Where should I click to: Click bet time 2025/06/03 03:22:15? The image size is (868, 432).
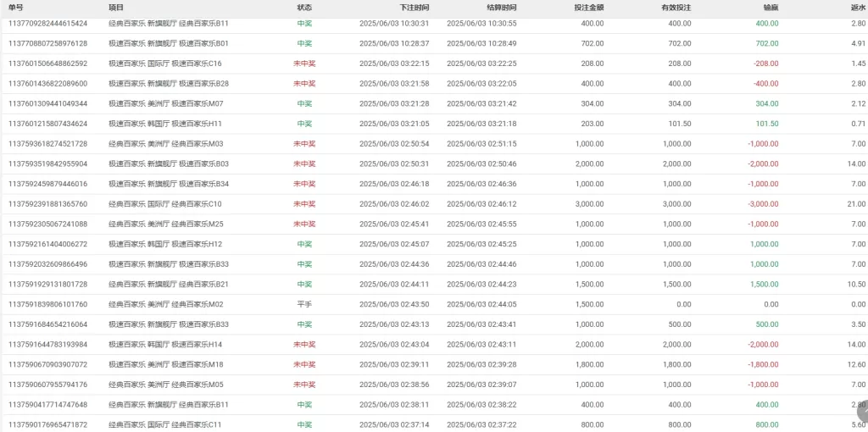click(x=394, y=64)
